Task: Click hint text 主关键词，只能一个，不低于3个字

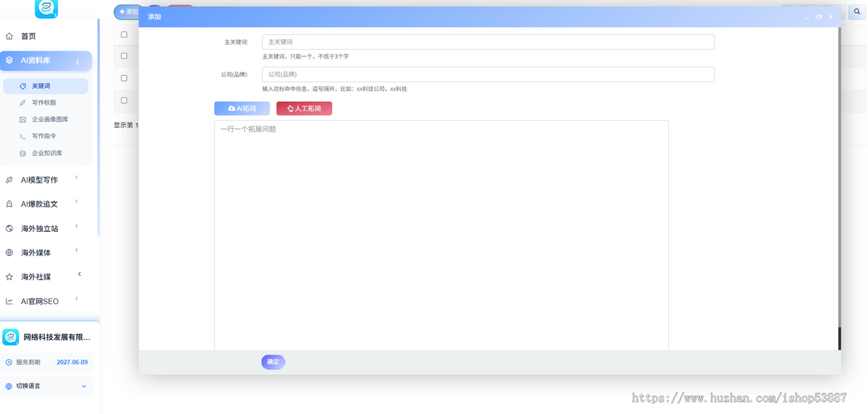Action: (x=305, y=56)
